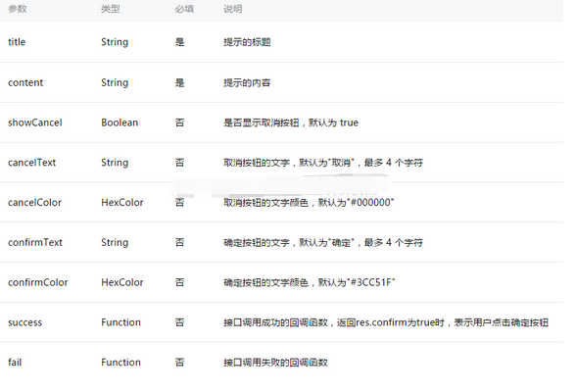Select the cancelText parameter row
This screenshot has width=576, height=392.
(x=281, y=163)
